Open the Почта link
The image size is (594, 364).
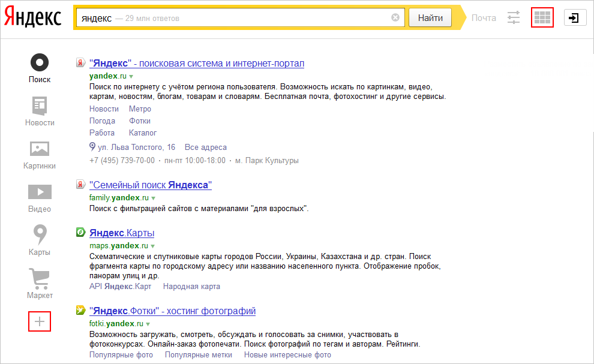[x=484, y=18]
